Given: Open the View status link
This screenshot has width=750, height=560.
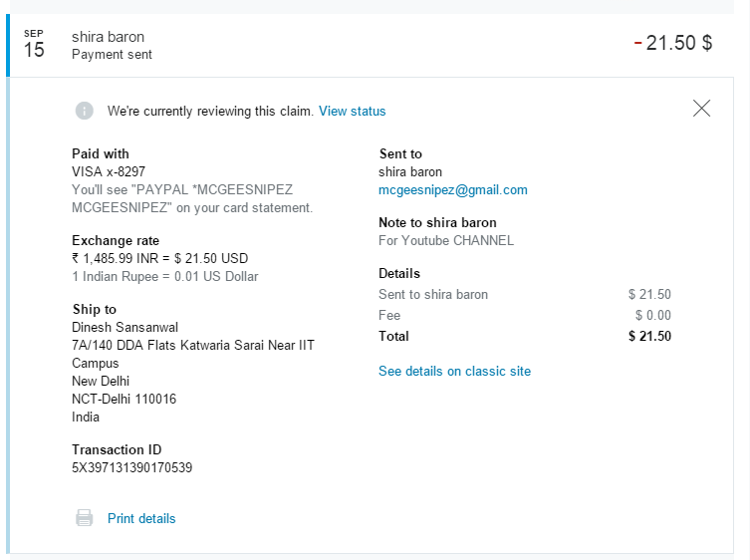Looking at the screenshot, I should click(352, 111).
